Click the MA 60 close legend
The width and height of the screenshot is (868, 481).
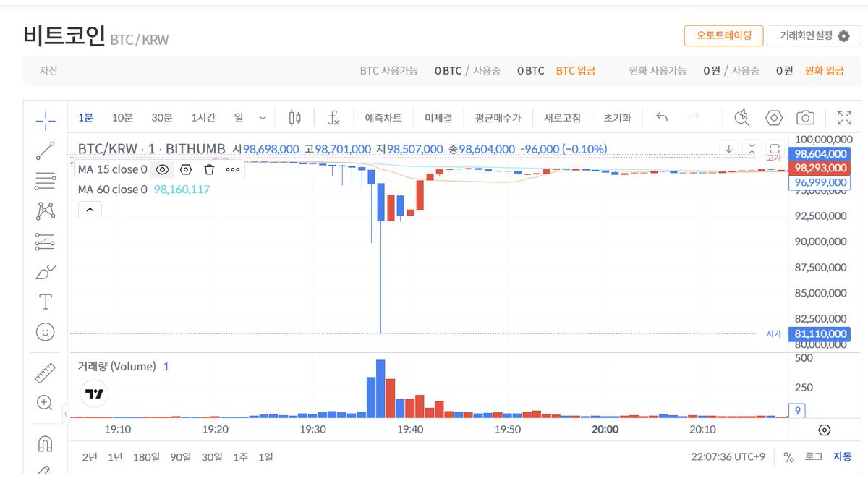[x=112, y=190]
